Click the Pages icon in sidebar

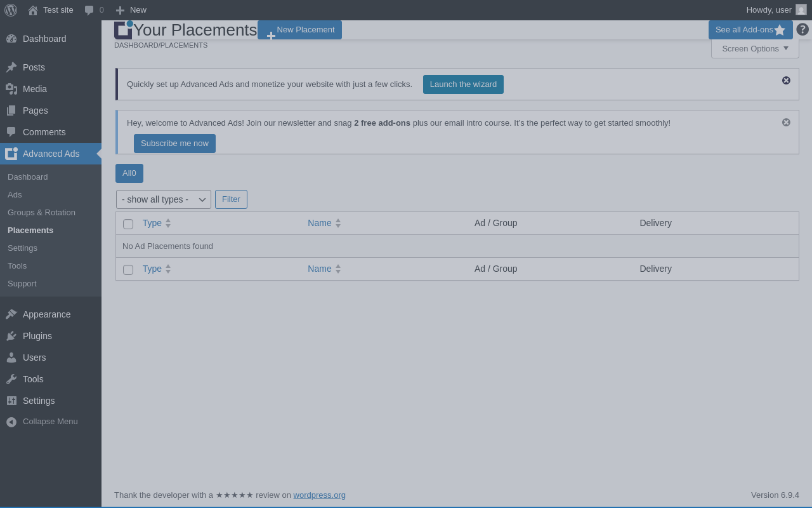pos(11,110)
